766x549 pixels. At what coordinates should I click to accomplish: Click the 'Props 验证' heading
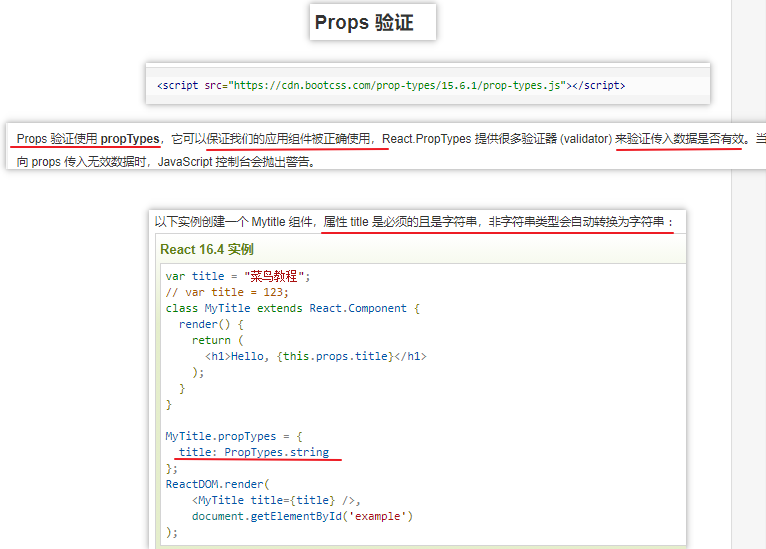(364, 22)
